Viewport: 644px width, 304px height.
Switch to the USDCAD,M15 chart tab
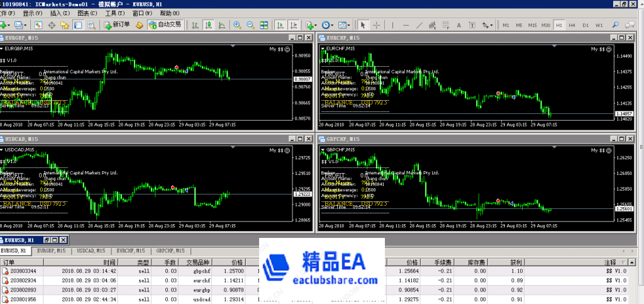coord(91,251)
